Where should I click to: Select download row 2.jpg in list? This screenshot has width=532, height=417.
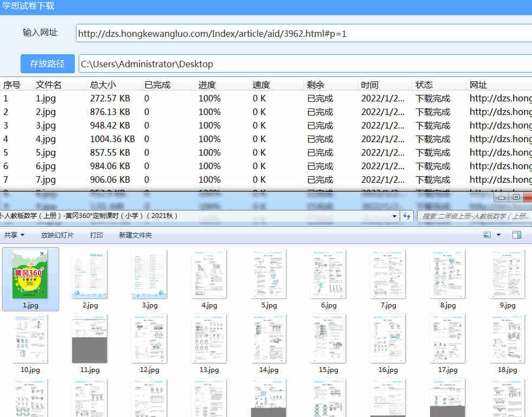pos(266,112)
